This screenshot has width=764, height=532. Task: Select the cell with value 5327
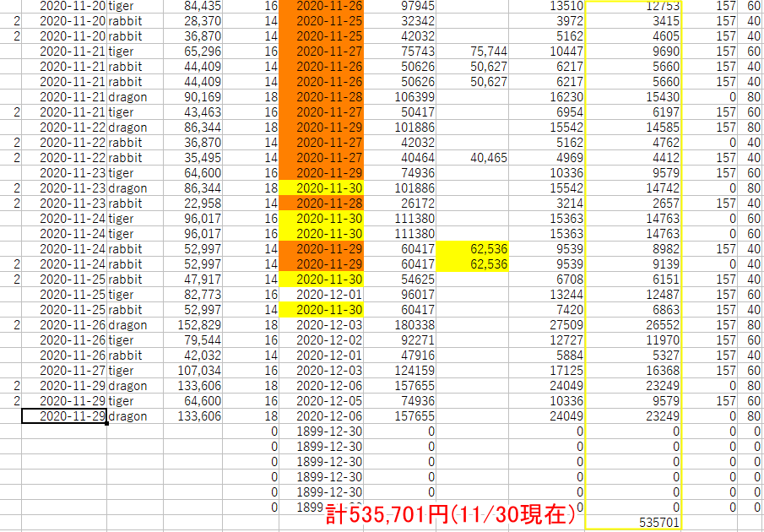(633, 356)
